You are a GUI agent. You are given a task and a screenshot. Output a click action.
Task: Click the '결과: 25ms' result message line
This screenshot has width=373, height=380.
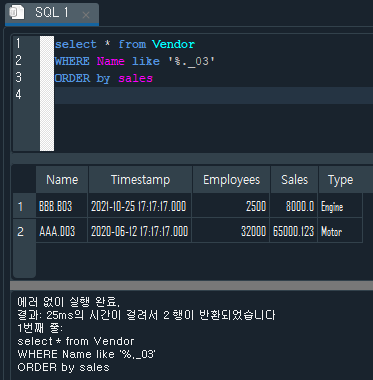tap(146, 315)
